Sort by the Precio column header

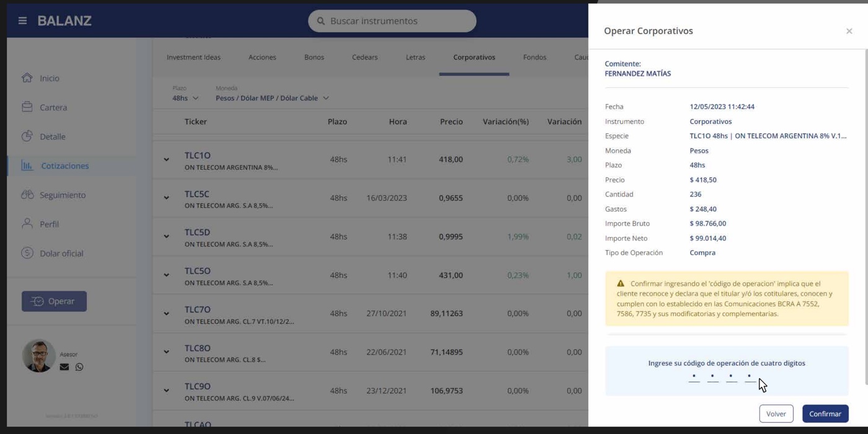pos(451,122)
